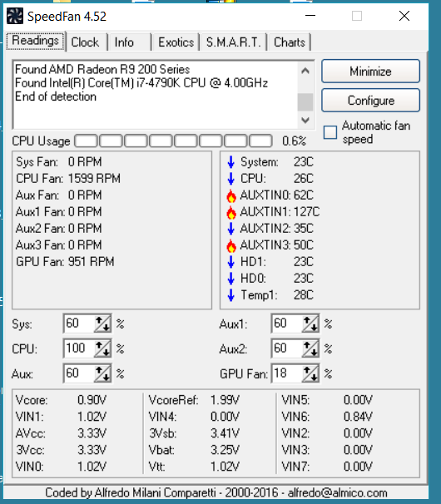The width and height of the screenshot is (441, 504).
Task: Click the blue arrow icon beside HD0
Action: click(231, 279)
